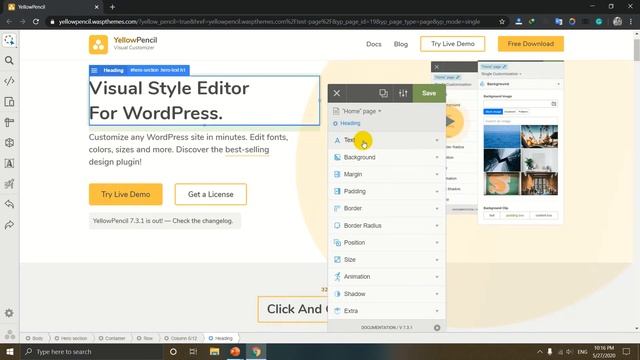Click the YellowPencil logo in header
Screen dimensions: 640x360
[123, 44]
